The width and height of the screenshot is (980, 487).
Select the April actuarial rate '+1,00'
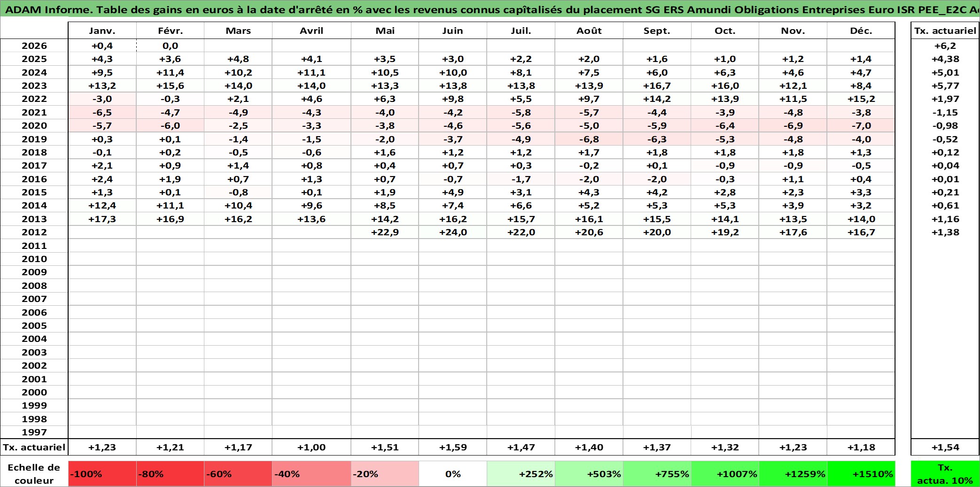click(x=311, y=447)
